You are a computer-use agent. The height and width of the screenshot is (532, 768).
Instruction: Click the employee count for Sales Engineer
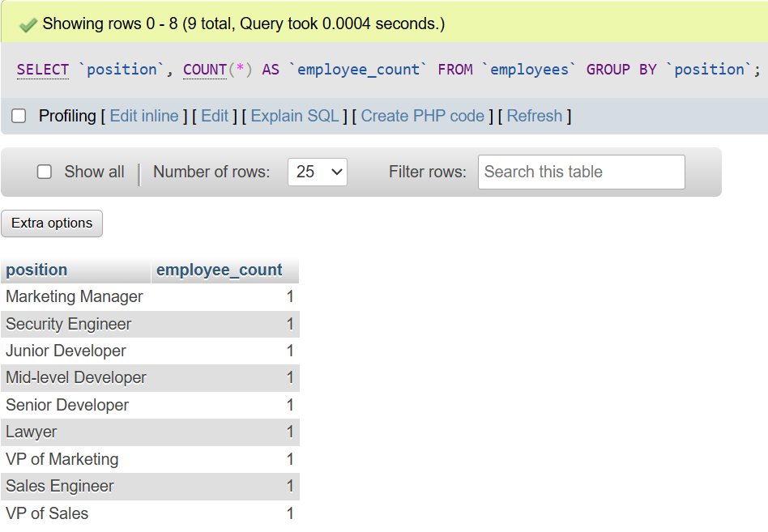[290, 487]
